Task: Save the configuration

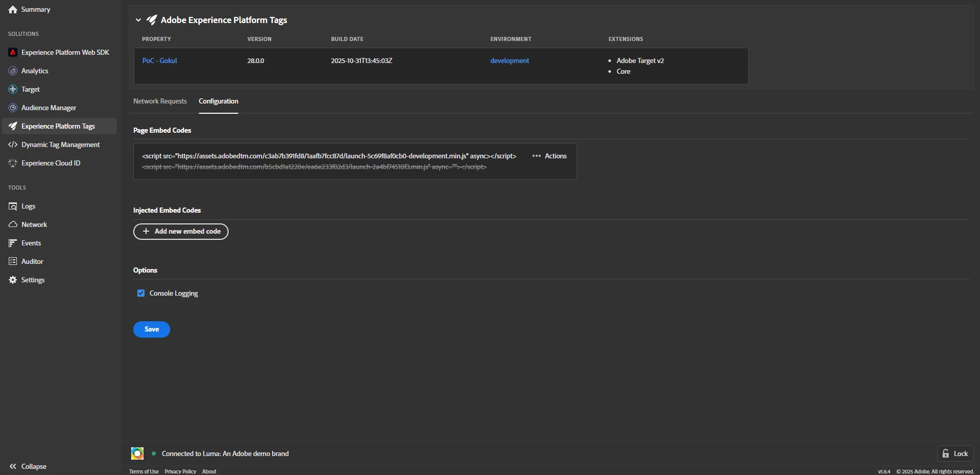Action: click(152, 329)
